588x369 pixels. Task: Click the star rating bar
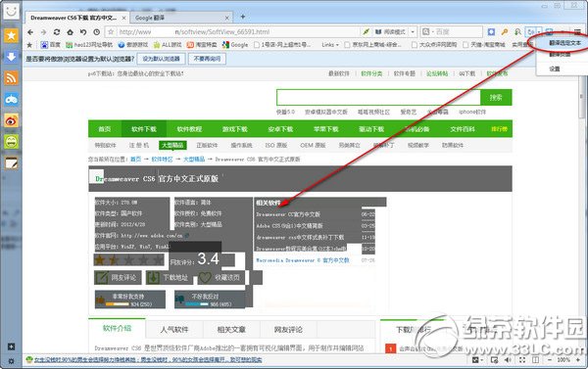(x=129, y=259)
